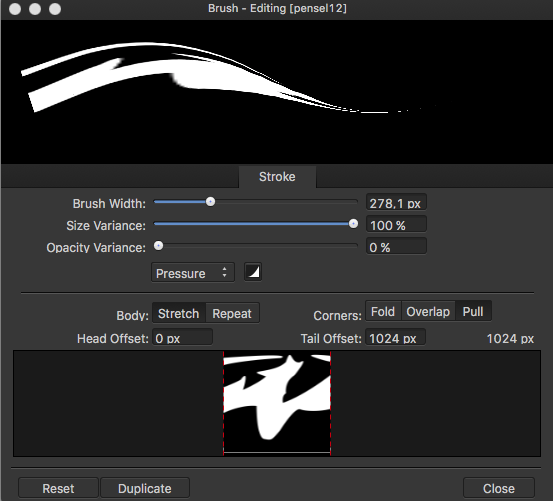Open the Pressure controller dropdown

coord(193,273)
